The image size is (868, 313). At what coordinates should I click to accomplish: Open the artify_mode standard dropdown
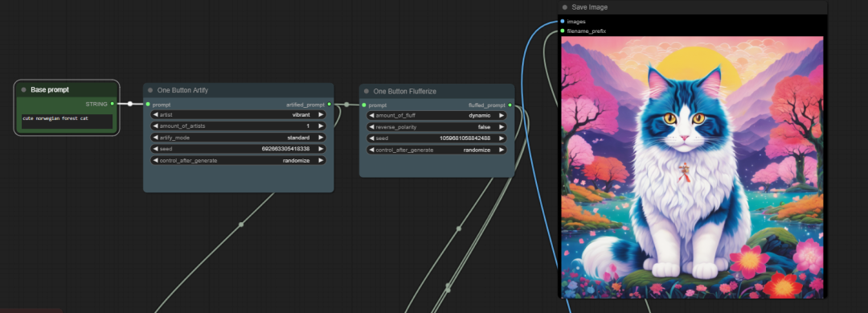tap(238, 138)
